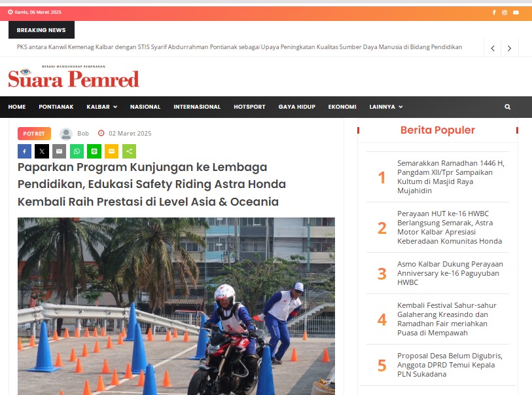This screenshot has height=395, width=532.
Task: Share article on LINE
Action: point(94,151)
